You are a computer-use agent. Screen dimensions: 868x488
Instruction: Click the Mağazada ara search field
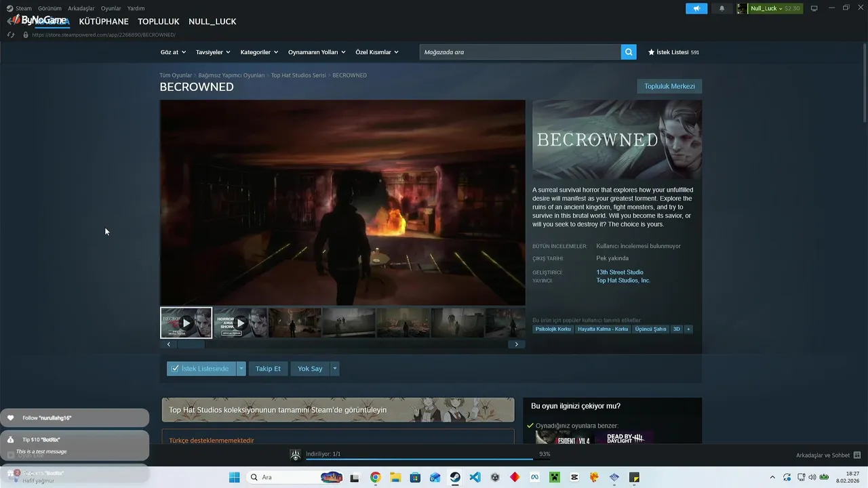(520, 52)
